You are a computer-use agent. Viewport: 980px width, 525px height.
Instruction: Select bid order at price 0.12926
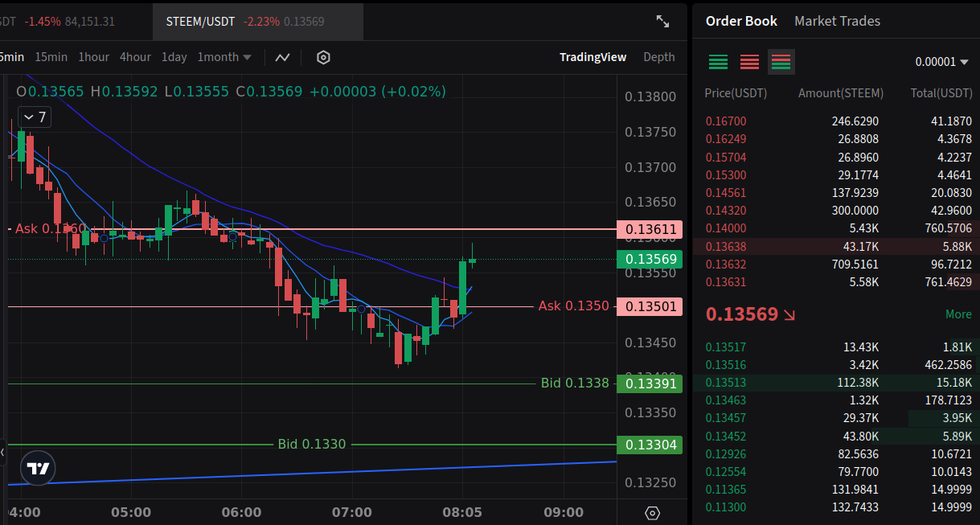coord(836,454)
